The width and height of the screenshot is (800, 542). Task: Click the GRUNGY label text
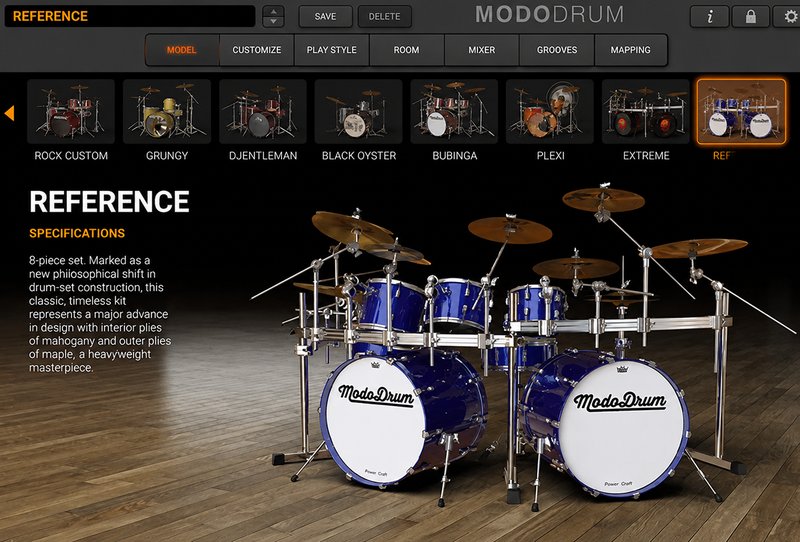pyautogui.click(x=167, y=156)
